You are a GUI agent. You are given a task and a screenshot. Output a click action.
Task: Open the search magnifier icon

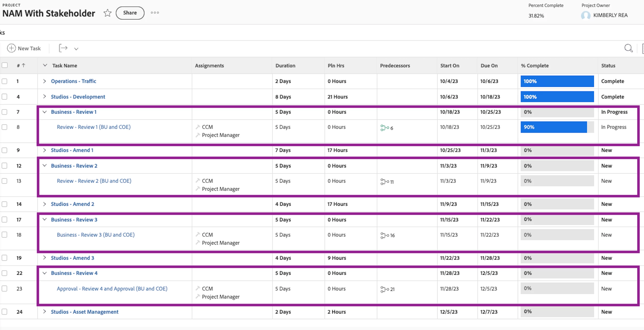pos(628,48)
